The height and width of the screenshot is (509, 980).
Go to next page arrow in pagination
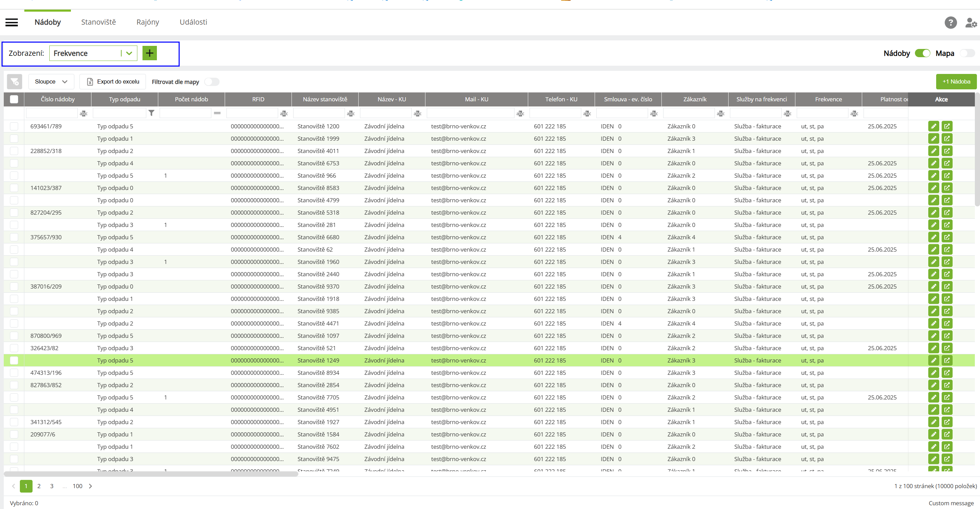pyautogui.click(x=90, y=486)
